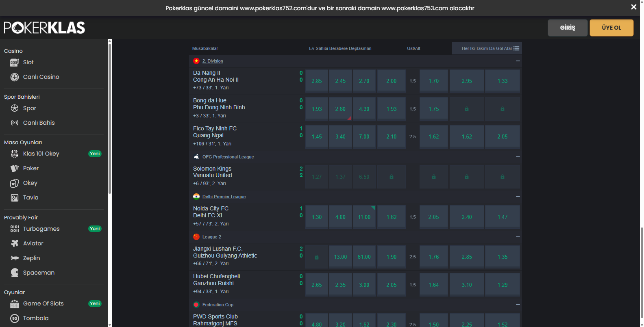This screenshot has width=644, height=327.
Task: Select Poker from the Masa Oyunları menu
Action: point(31,168)
